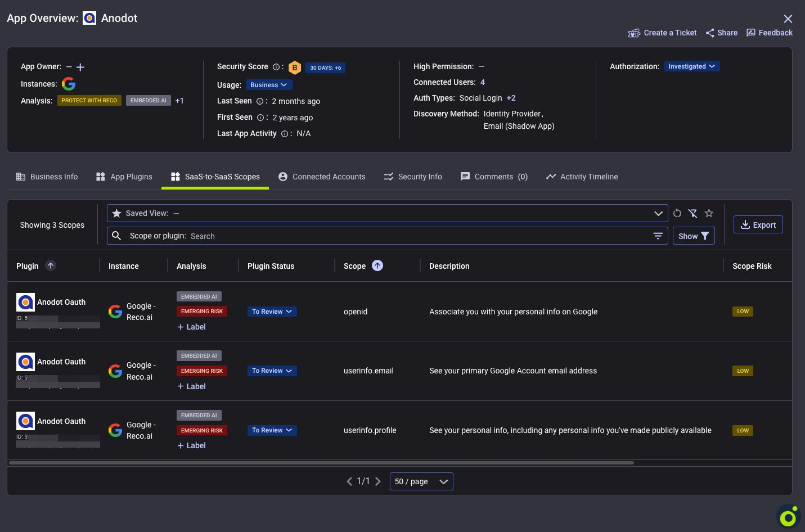Click Anodot Oauth icon in openid row
The height and width of the screenshot is (532, 805).
click(x=25, y=303)
